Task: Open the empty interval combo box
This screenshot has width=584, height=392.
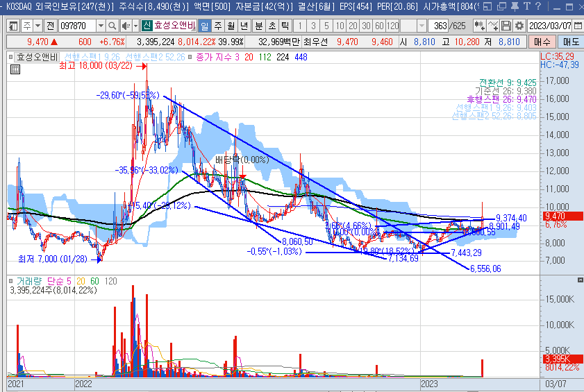Action: coord(413,26)
